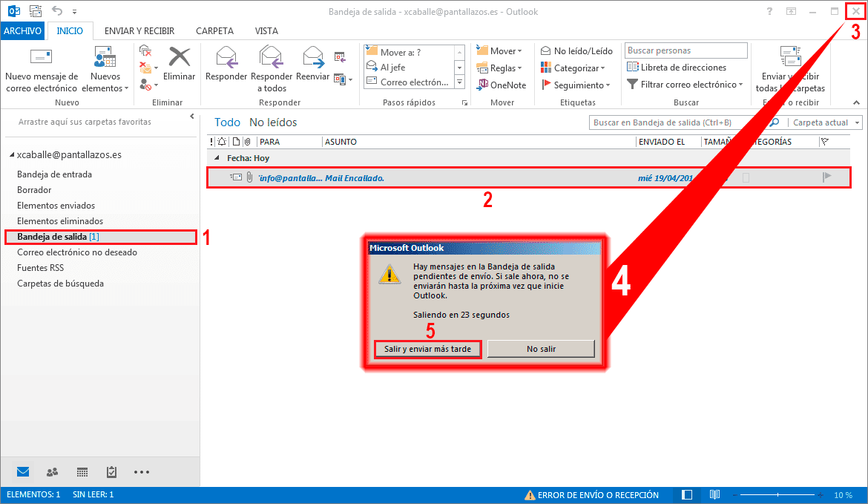Switch to the VISTA ribbon tab
The image size is (868, 504).
pos(266,30)
